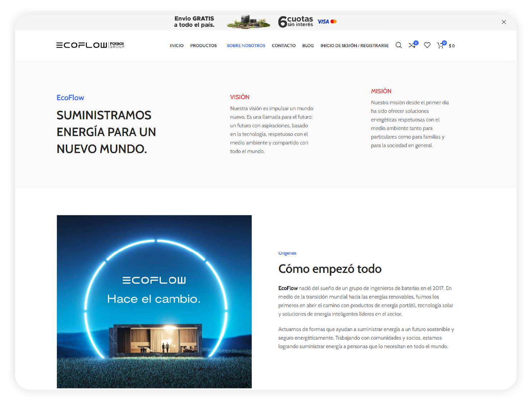Click the $0 cart total

[452, 46]
